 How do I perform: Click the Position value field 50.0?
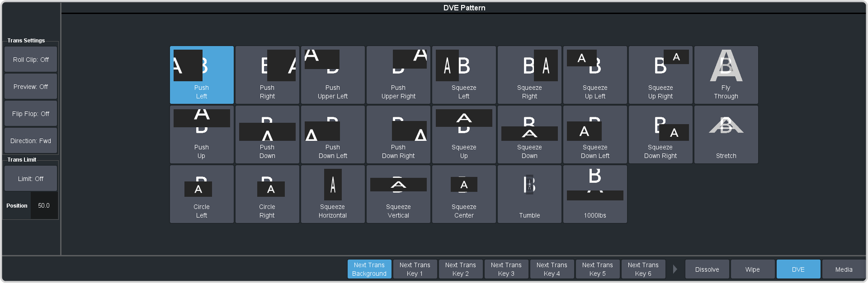pos(44,205)
